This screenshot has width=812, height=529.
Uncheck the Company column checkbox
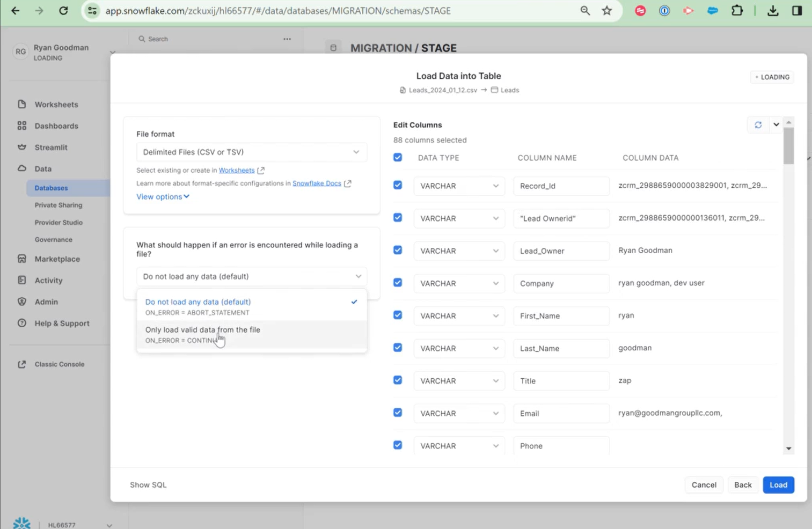click(x=398, y=283)
